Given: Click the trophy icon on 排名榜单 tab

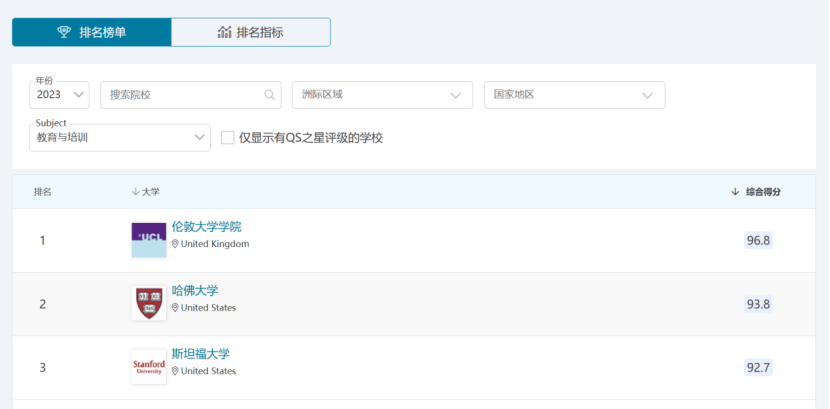Looking at the screenshot, I should (64, 32).
